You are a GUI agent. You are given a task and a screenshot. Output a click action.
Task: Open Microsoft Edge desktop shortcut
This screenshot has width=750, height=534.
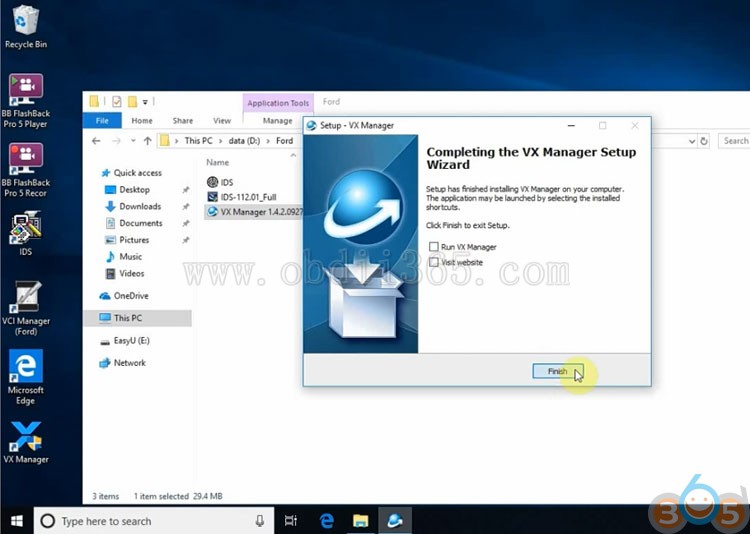point(26,377)
